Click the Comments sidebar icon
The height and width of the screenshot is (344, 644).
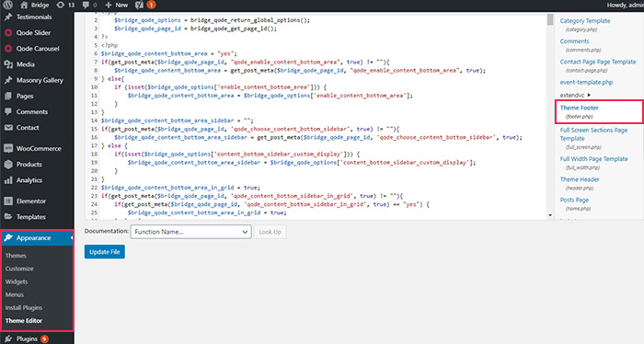click(x=8, y=111)
